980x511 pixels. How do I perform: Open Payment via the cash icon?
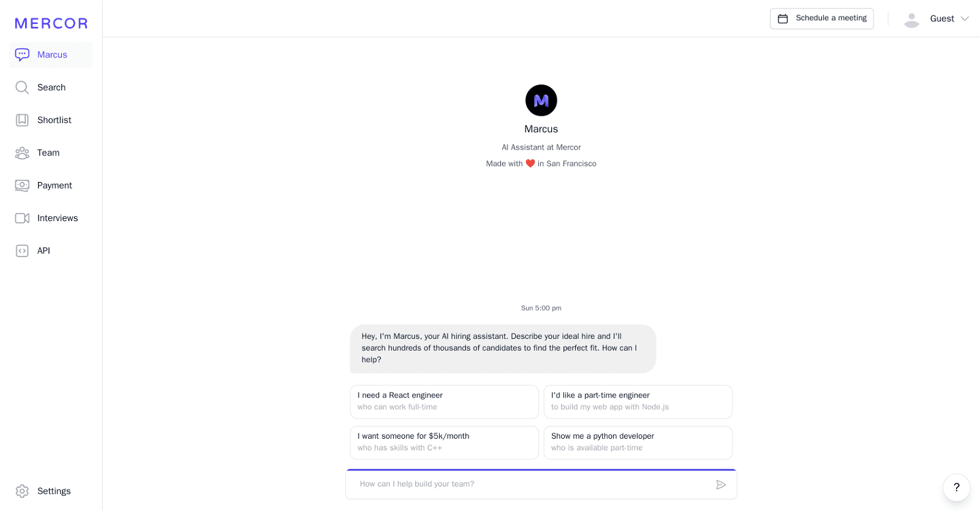point(22,186)
